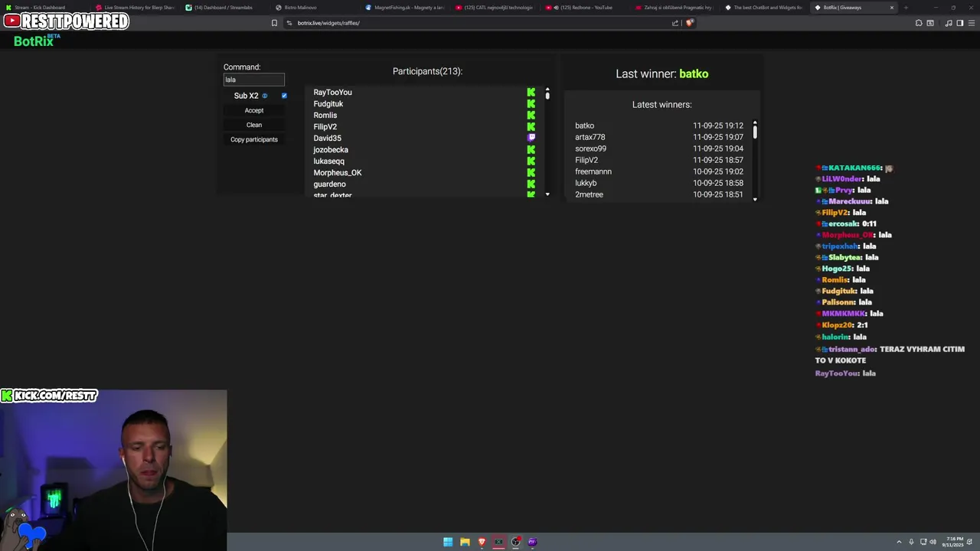
Task: Open the Windows Start menu
Action: click(x=448, y=542)
